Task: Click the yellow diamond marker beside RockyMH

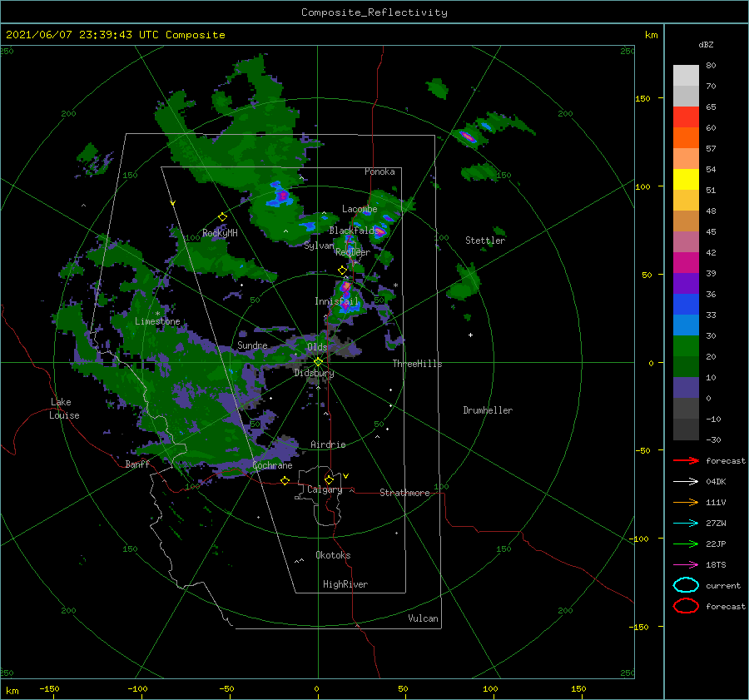Action: pos(222,217)
